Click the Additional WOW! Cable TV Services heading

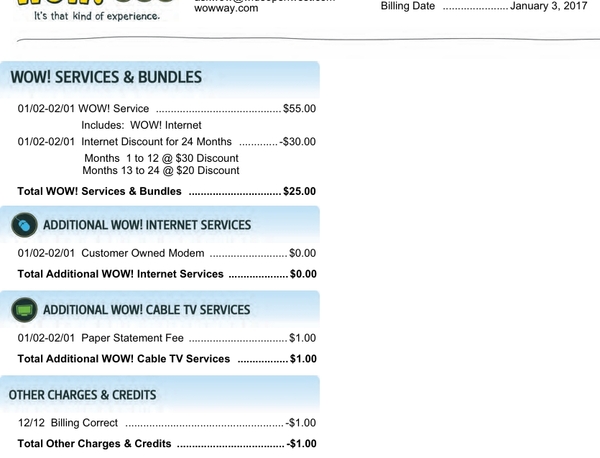(x=146, y=310)
